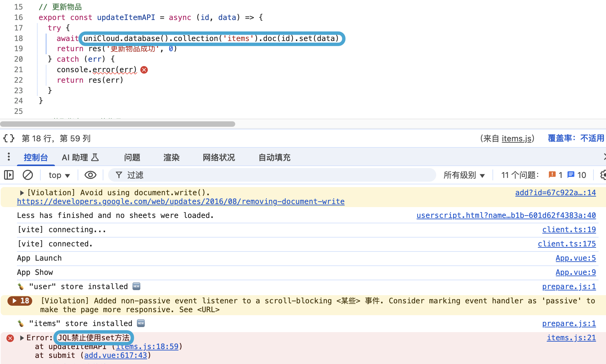
Task: Open the 问题 tab
Action: coord(132,157)
